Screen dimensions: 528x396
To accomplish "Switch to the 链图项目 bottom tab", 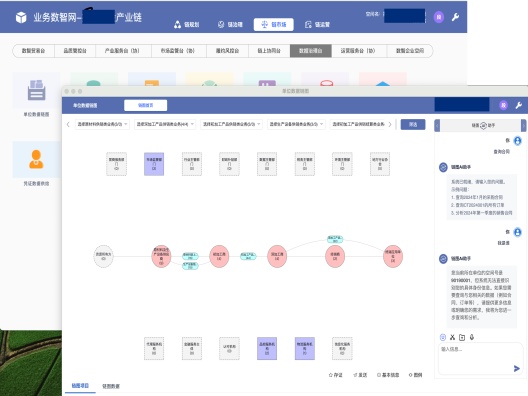I will tap(80, 386).
